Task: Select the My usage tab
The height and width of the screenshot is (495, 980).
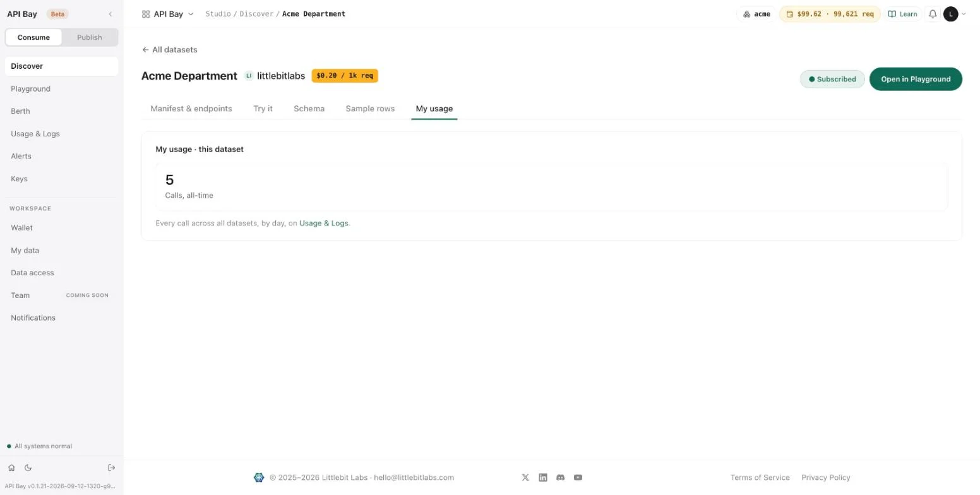Action: coord(434,109)
